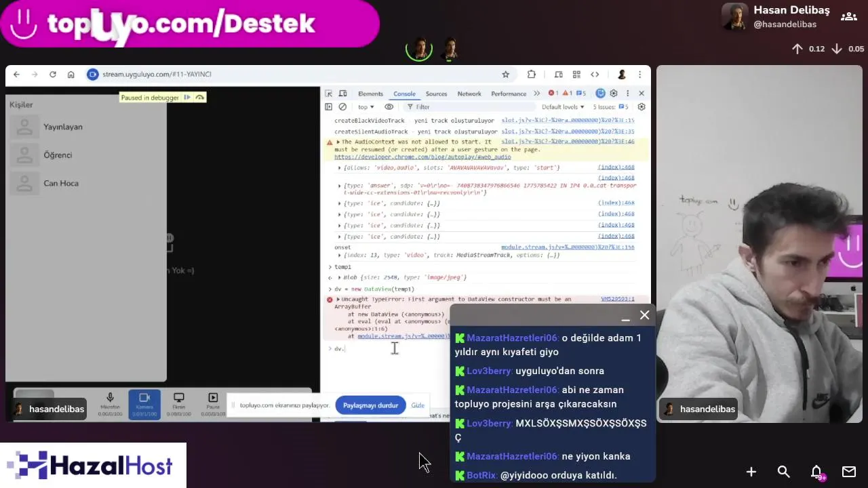Show more DevTools tabs chevron
Screen dimensions: 868x488
coord(537,94)
